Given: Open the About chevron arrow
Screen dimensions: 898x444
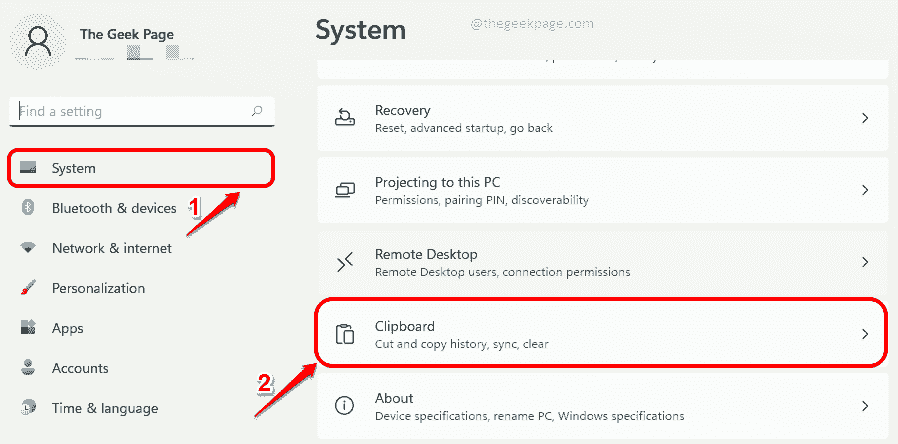Looking at the screenshot, I should (865, 406).
